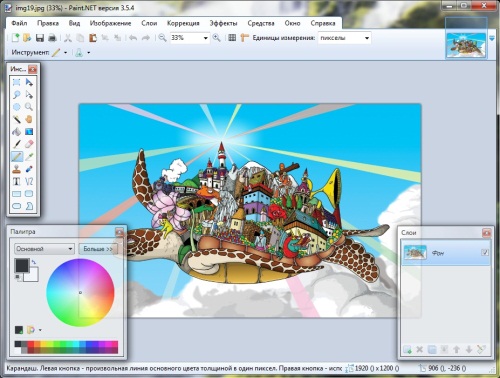
Task: Click the Zoom Out toolbar icon
Action: [x=162, y=38]
